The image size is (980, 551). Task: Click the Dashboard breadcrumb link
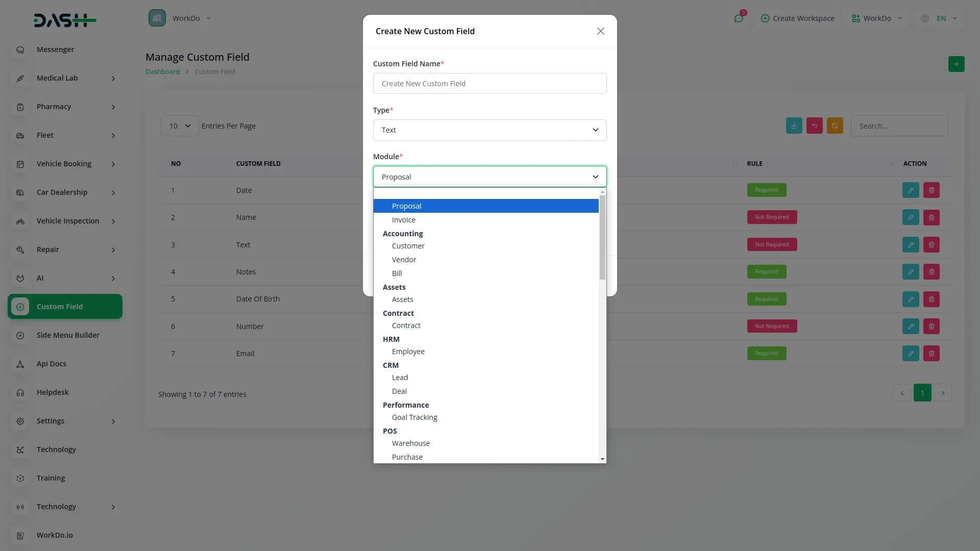point(162,72)
